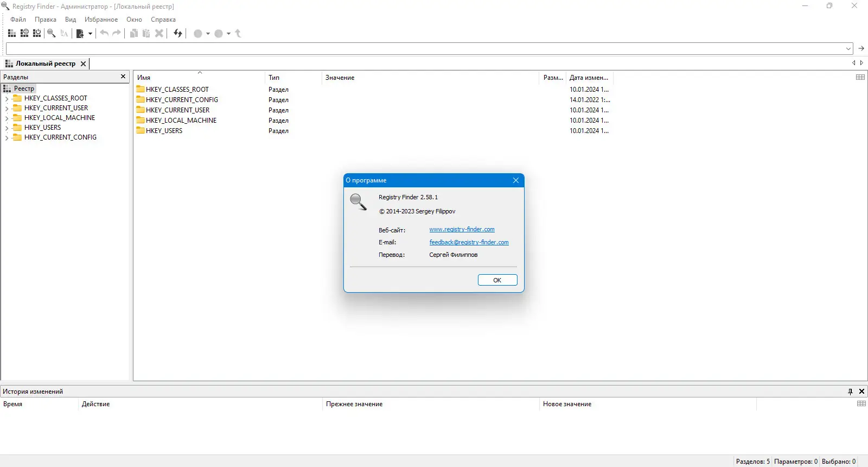
Task: Click the Copy toolbar icon
Action: [134, 33]
